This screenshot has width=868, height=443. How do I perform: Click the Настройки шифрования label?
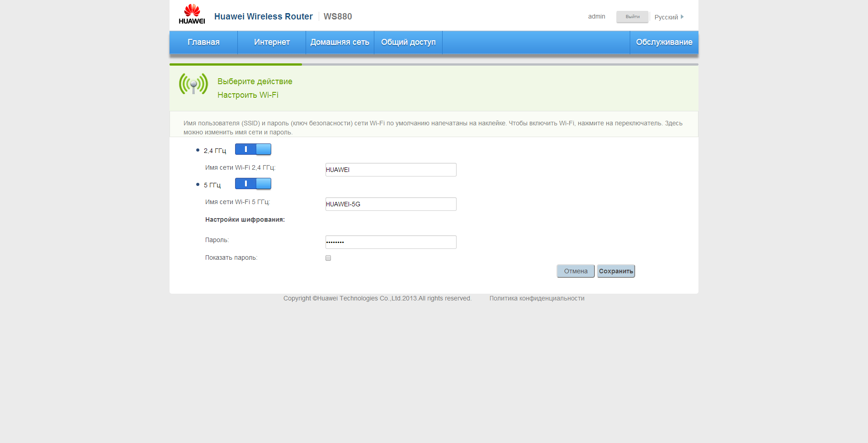pos(245,219)
